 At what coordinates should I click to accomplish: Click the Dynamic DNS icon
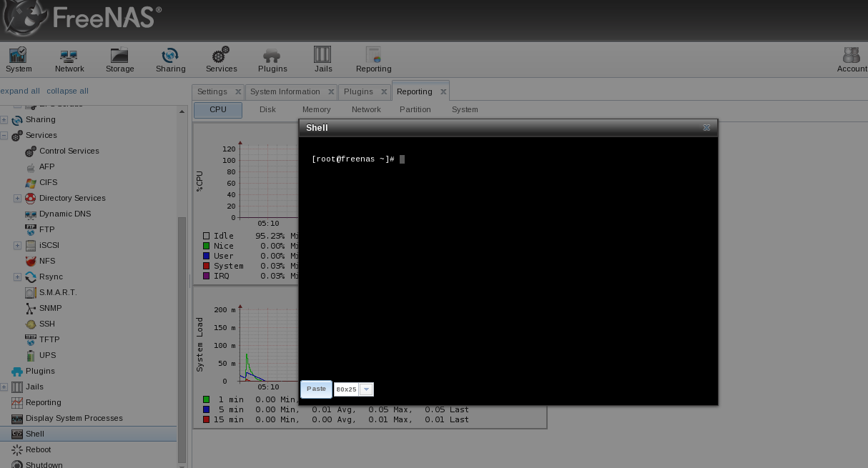pyautogui.click(x=31, y=214)
